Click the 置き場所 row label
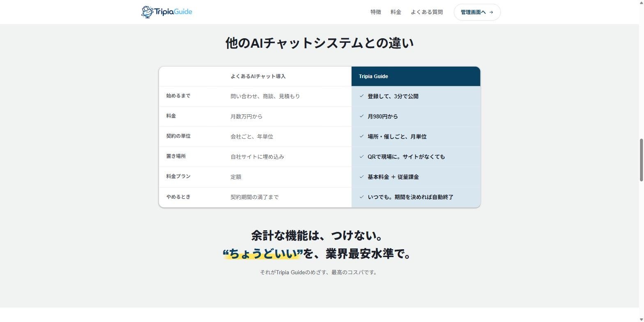 click(176, 156)
